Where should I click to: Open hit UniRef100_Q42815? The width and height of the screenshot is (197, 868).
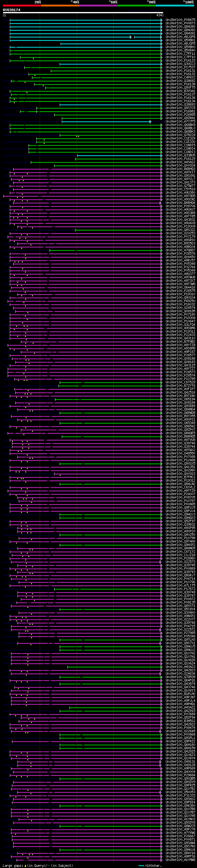click(180, 751)
